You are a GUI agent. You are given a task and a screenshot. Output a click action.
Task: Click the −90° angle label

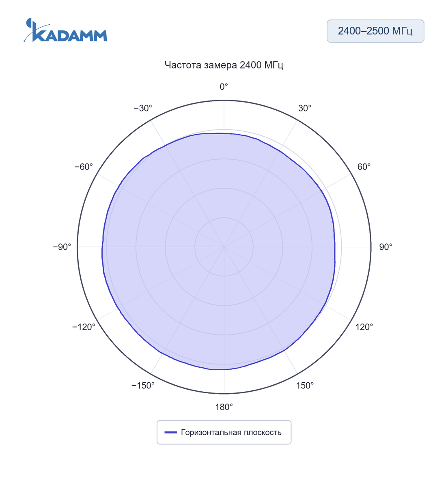tap(62, 247)
